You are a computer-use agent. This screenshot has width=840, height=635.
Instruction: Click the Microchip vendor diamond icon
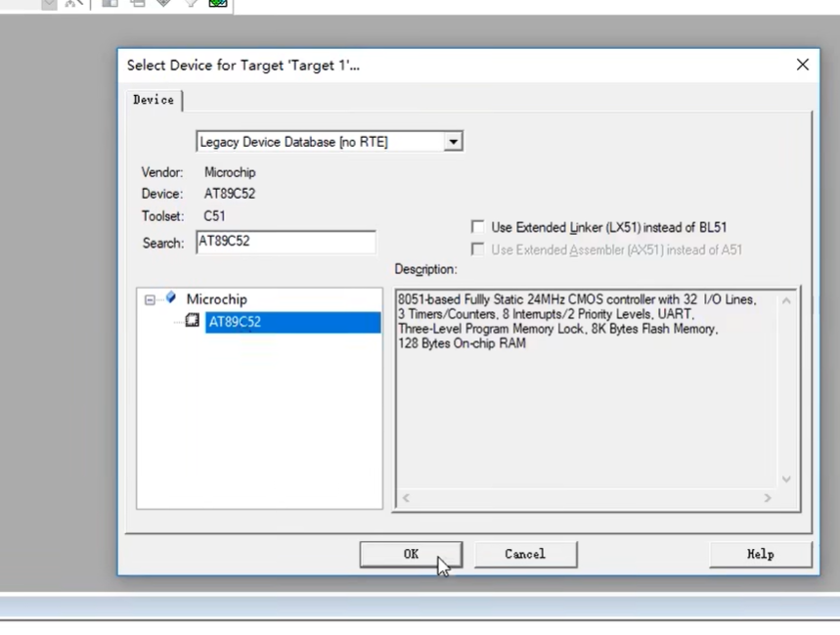point(171,296)
